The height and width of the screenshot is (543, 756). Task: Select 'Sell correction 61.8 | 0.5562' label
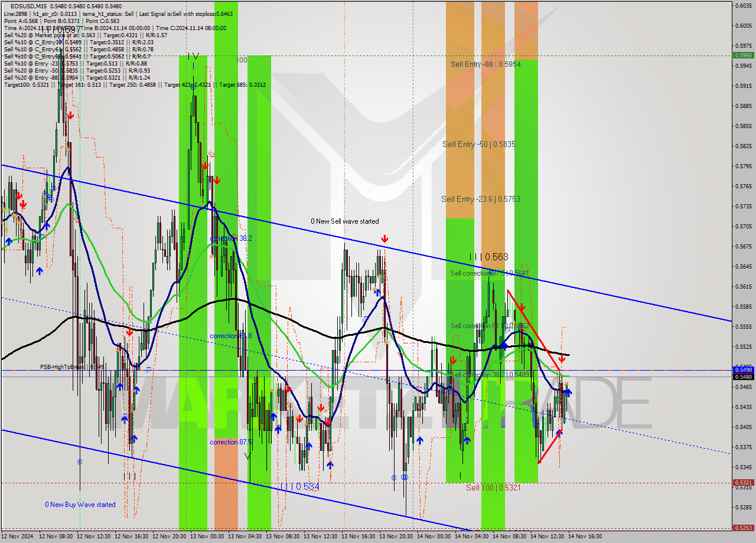[x=489, y=326]
